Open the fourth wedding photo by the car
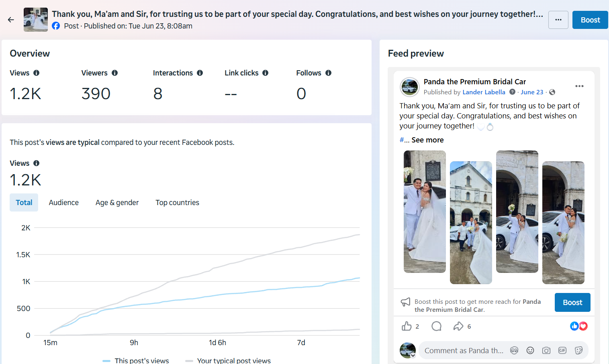The image size is (609, 364). click(563, 223)
